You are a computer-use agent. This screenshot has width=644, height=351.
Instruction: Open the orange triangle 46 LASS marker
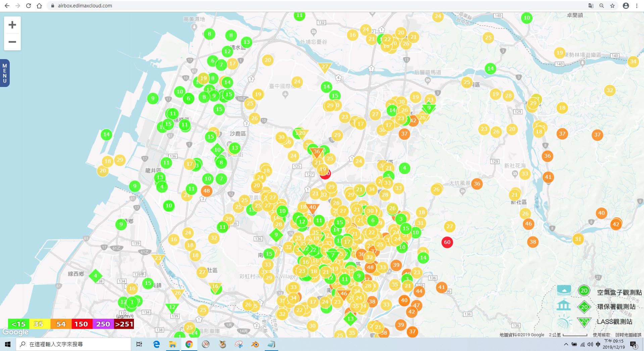point(344,294)
